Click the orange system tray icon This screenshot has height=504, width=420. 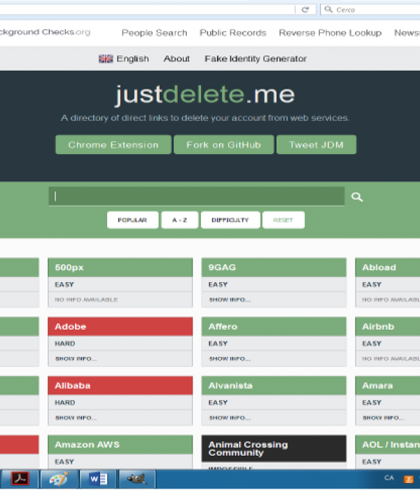coord(411,479)
